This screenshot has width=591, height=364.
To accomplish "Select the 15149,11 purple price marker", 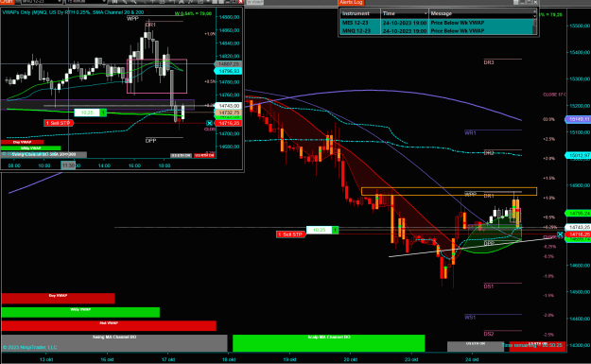I will [578, 119].
